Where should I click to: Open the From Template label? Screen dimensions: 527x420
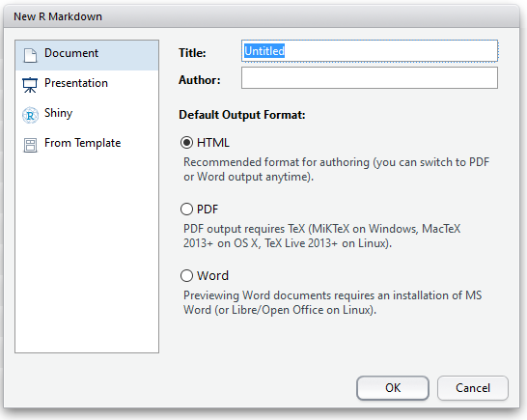[x=82, y=143]
